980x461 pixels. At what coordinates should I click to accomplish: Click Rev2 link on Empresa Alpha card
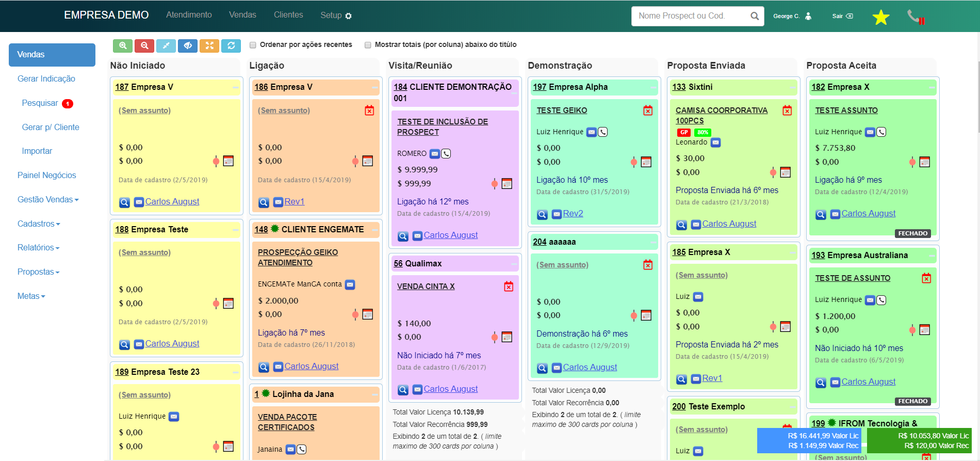pyautogui.click(x=573, y=214)
